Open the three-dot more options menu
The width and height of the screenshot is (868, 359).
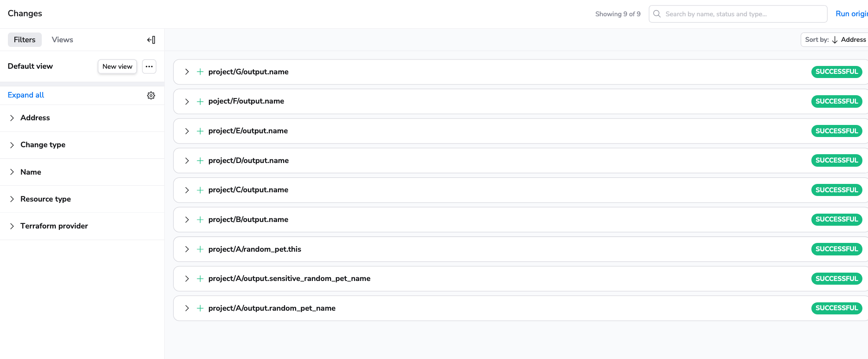(149, 66)
